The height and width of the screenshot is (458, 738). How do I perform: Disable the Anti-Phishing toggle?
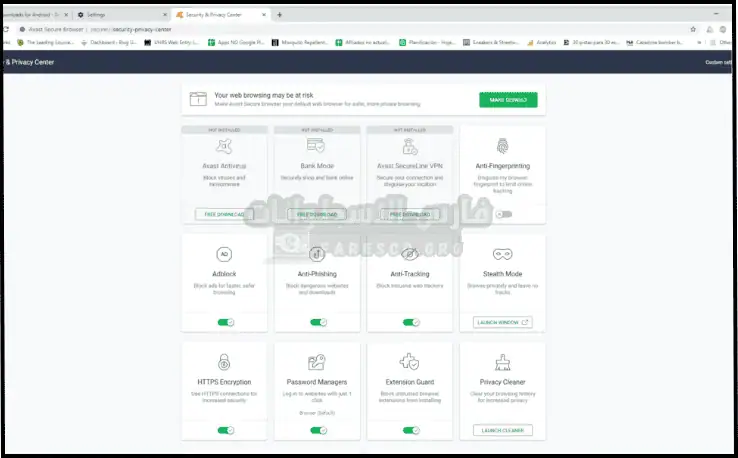[x=318, y=322]
